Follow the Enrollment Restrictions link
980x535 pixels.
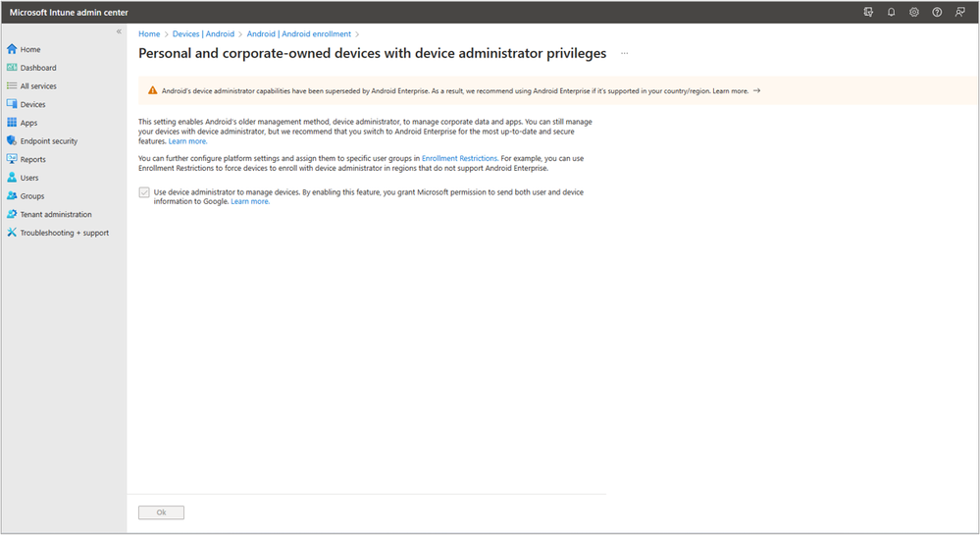[x=459, y=158]
